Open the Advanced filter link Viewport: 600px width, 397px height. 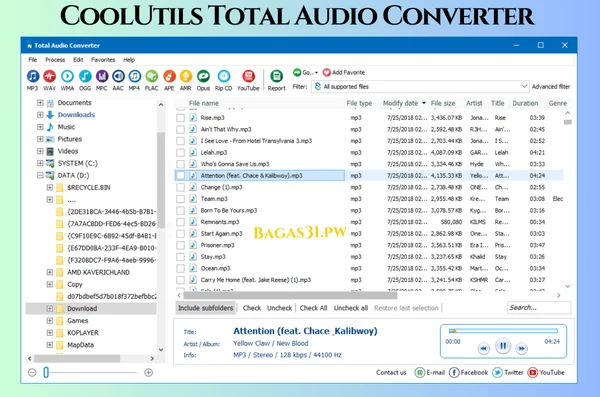point(551,87)
